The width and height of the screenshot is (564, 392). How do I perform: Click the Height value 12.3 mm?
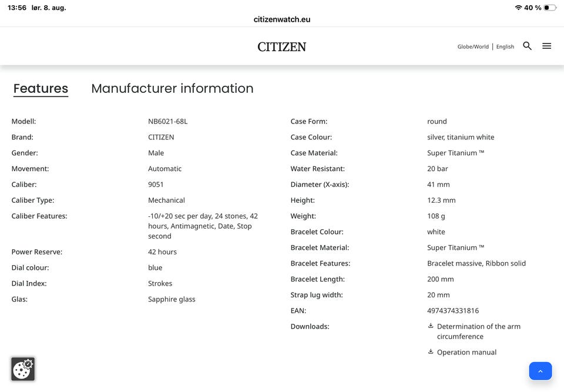click(441, 200)
